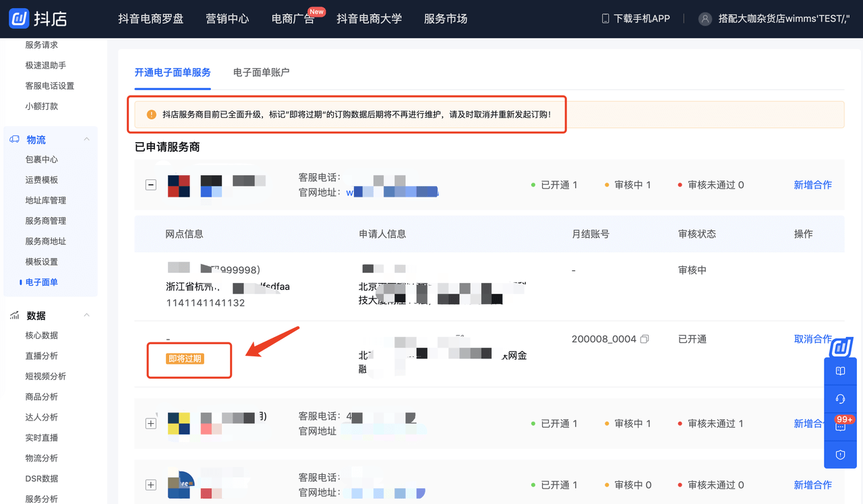This screenshot has height=504, width=863.
Task: Click the orange warning notice icon
Action: [151, 115]
